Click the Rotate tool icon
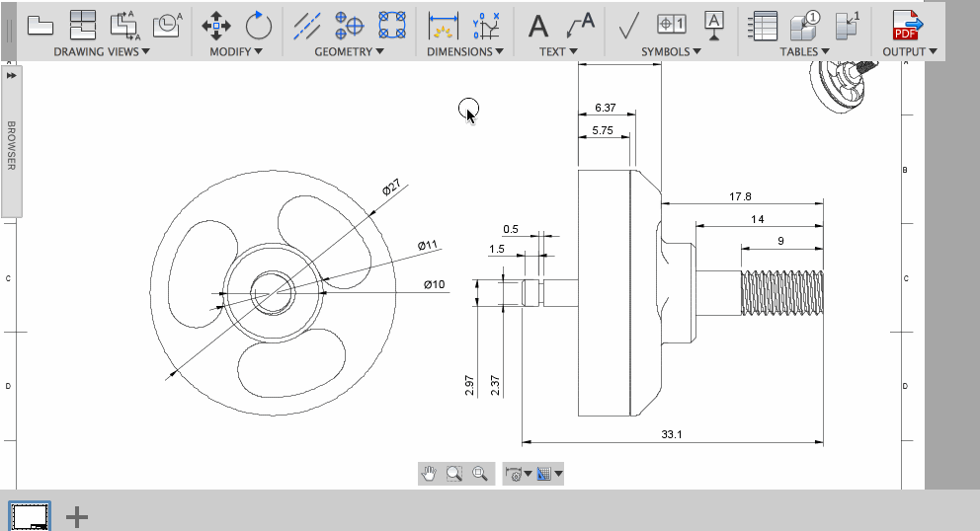980x531 pixels. [258, 25]
